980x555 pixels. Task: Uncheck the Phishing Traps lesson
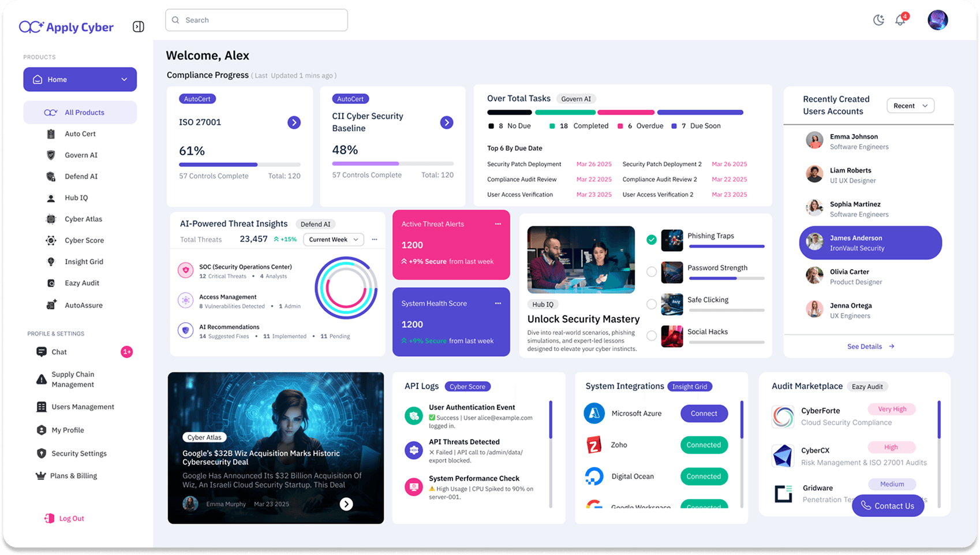[x=652, y=240]
